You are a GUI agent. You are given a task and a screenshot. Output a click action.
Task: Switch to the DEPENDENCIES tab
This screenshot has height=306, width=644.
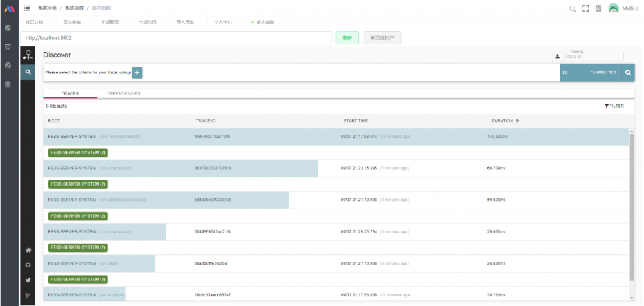[x=124, y=94]
